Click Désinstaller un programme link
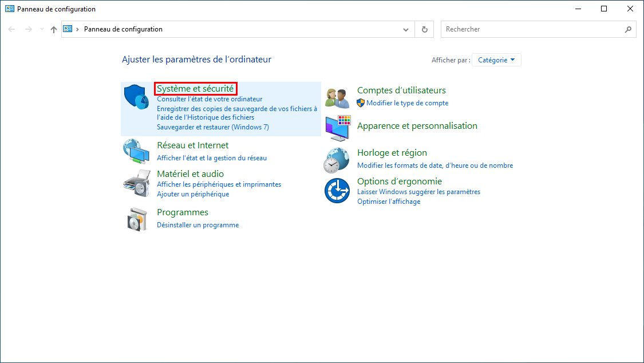Viewport: 644px width, 363px height. pyautogui.click(x=197, y=224)
